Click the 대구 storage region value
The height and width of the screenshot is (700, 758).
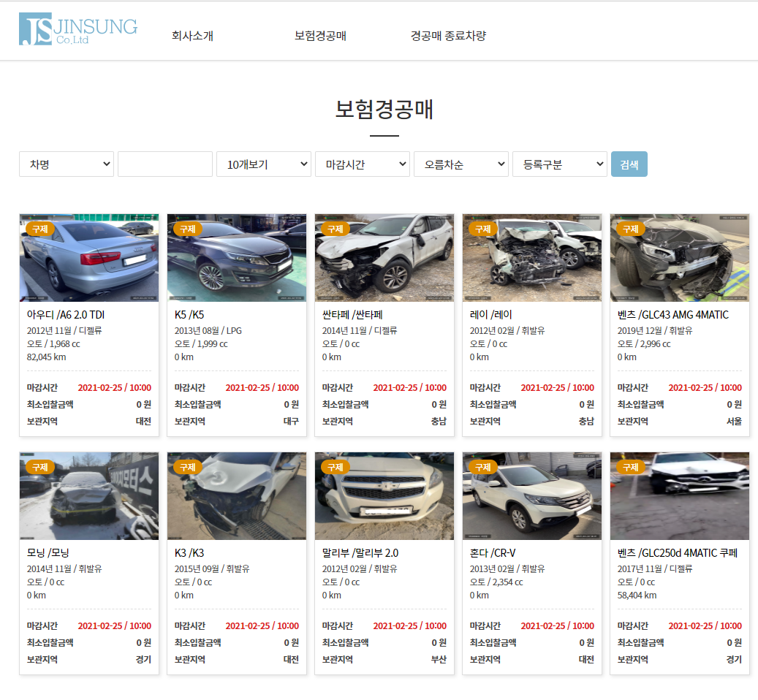point(291,422)
